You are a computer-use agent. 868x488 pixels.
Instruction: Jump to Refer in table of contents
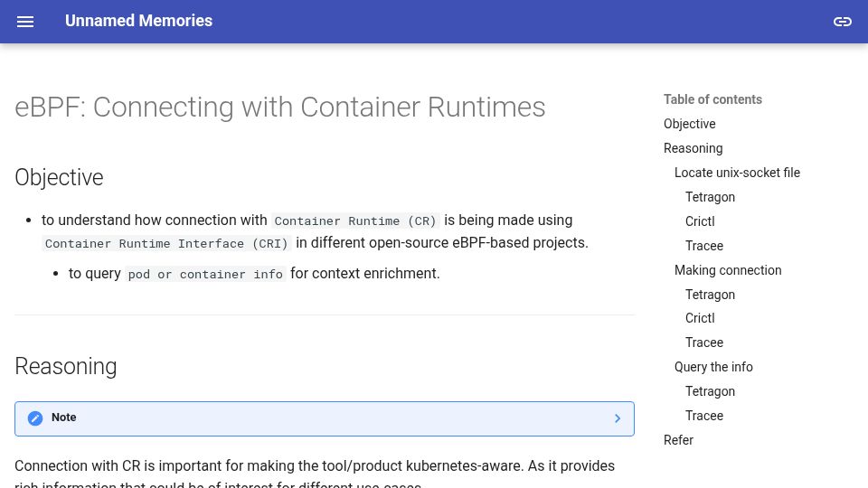click(678, 440)
